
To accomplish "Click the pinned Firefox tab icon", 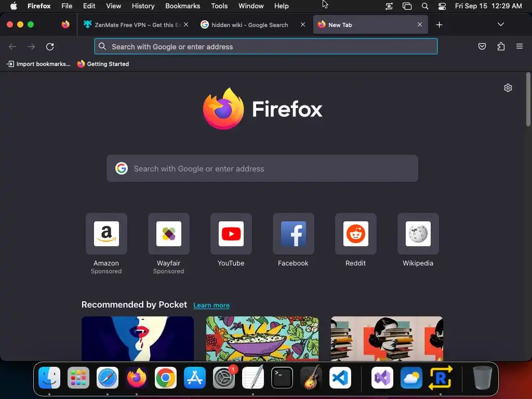I will point(65,24).
